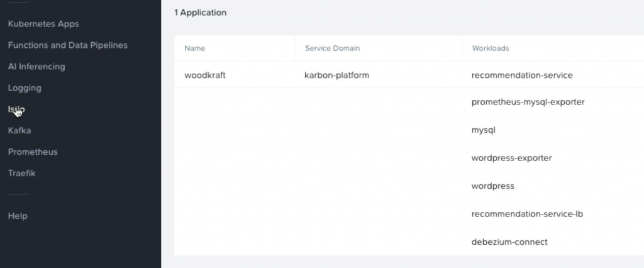644x268 pixels.
Task: Select the recommendation-service workload
Action: 521,75
